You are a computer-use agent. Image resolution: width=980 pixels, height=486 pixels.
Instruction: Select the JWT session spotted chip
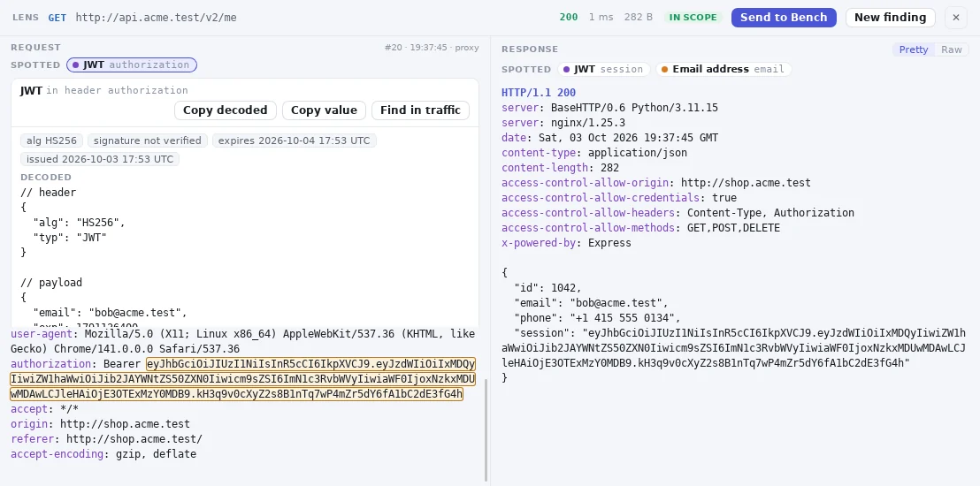604,69
